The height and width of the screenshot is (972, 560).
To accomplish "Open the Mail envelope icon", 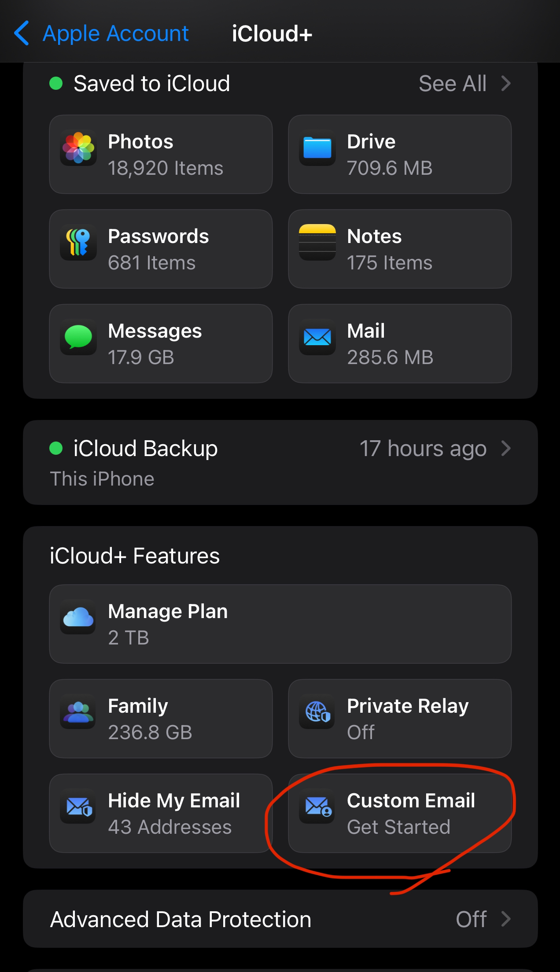I will point(317,337).
